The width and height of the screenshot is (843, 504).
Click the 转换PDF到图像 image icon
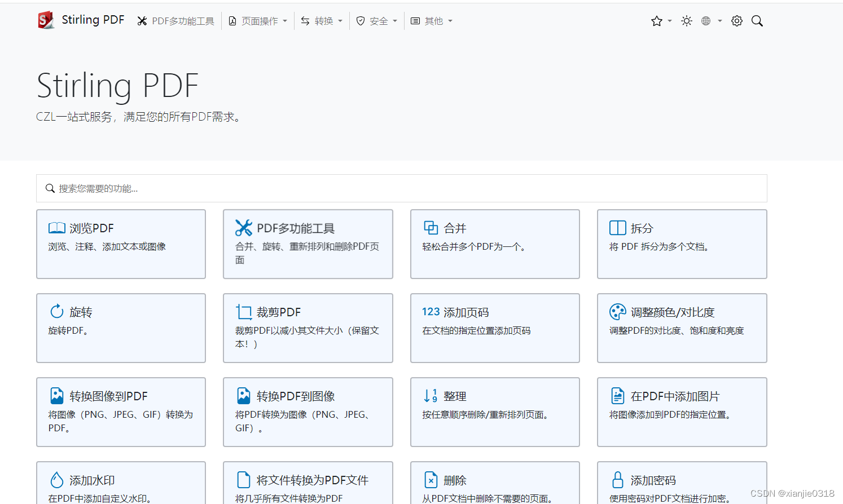click(244, 396)
